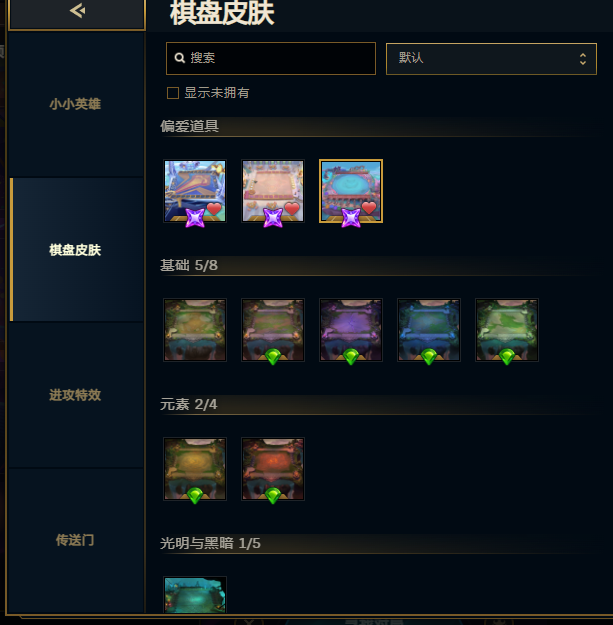The height and width of the screenshot is (625, 613).
Task: Open the 传送门 tab
Action: [x=75, y=540]
